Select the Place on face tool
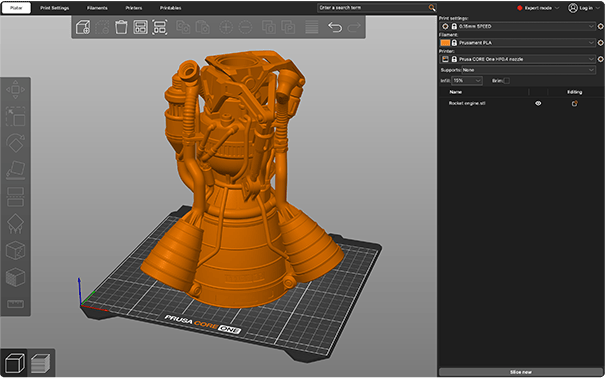The height and width of the screenshot is (378, 605). [x=15, y=170]
